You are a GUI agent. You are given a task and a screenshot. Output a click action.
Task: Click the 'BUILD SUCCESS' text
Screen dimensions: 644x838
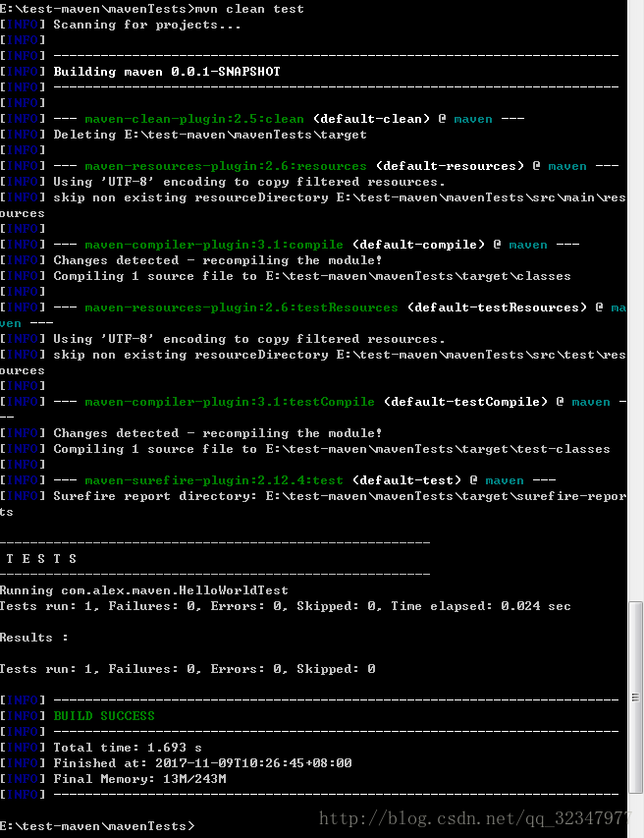(104, 716)
